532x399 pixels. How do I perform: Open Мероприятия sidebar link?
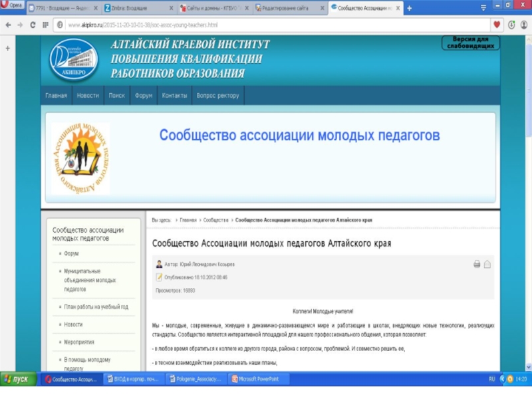click(x=79, y=342)
